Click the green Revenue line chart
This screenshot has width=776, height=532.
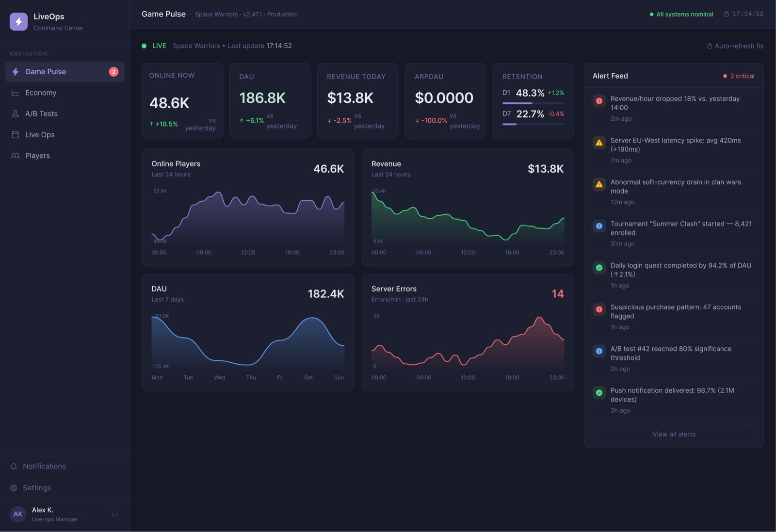click(x=468, y=217)
